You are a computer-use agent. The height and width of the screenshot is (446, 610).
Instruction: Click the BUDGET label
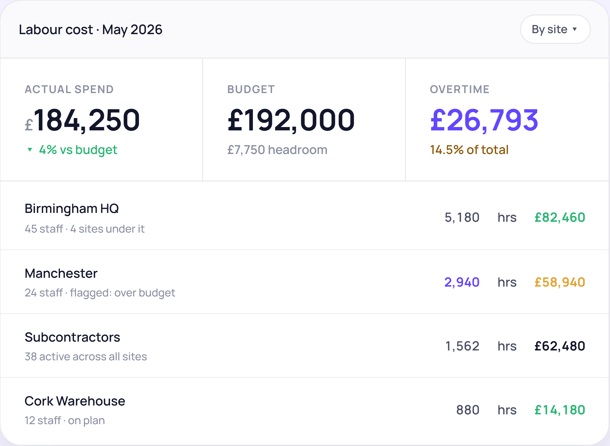pyautogui.click(x=251, y=89)
